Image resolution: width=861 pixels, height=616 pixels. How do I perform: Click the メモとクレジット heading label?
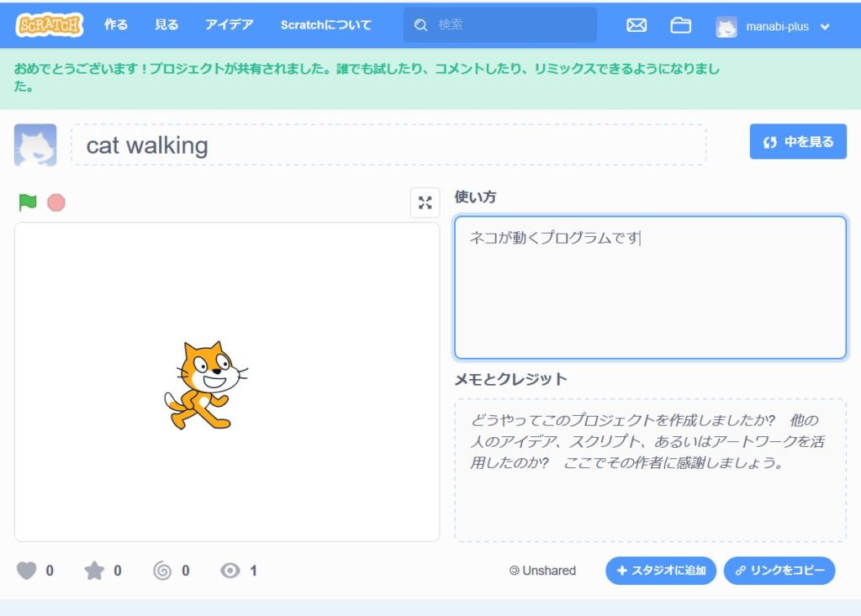[x=510, y=379]
